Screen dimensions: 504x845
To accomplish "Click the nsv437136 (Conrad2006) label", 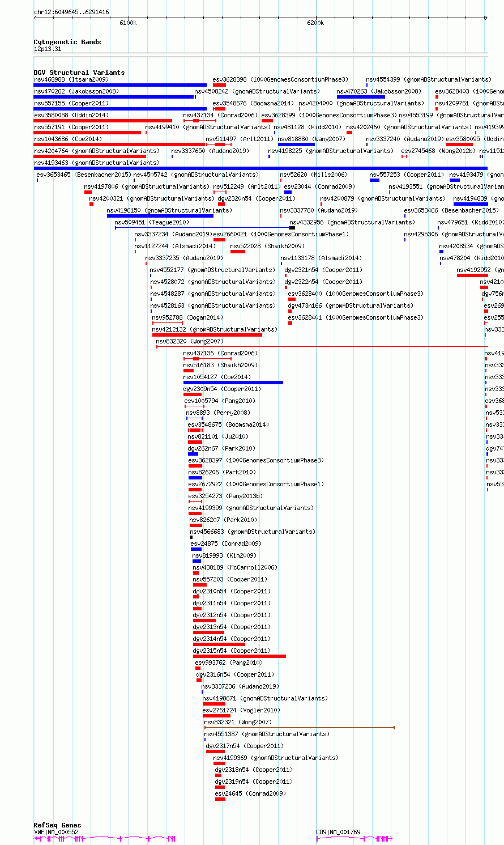I will coord(220,353).
